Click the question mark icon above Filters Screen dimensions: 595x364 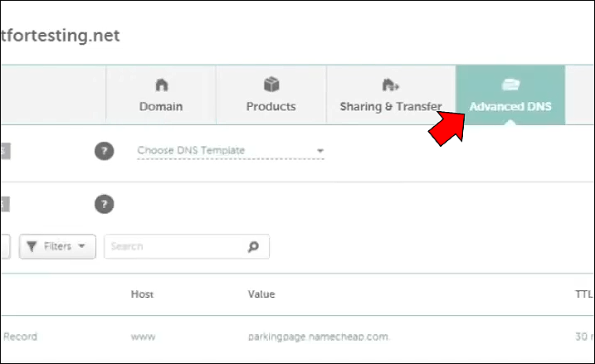[x=104, y=204]
